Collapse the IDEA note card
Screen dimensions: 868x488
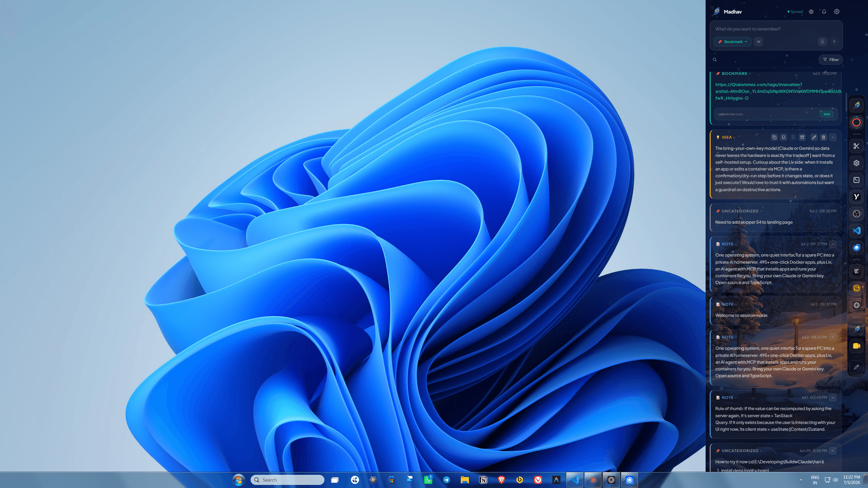833,137
